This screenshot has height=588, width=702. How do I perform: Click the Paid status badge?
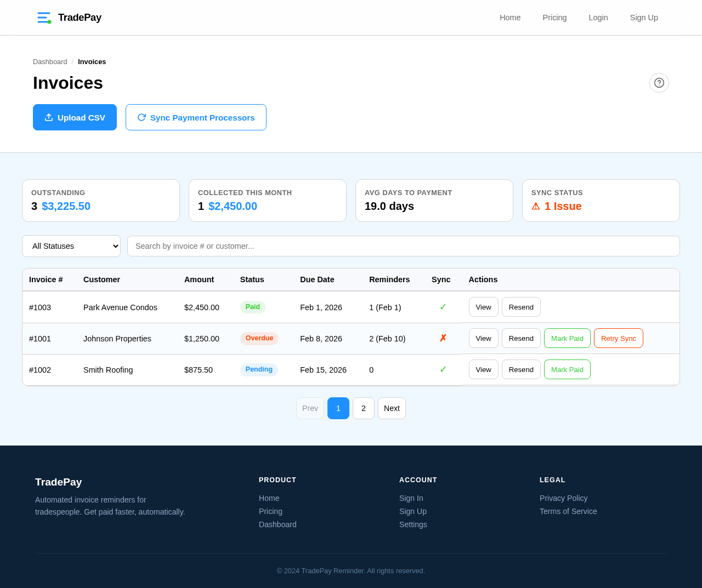click(253, 307)
